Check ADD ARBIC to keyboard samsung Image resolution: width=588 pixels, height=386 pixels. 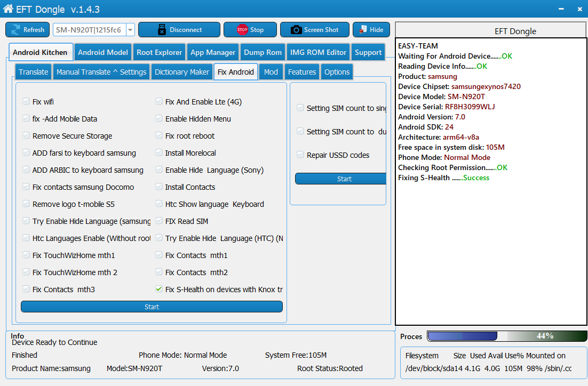click(x=26, y=170)
